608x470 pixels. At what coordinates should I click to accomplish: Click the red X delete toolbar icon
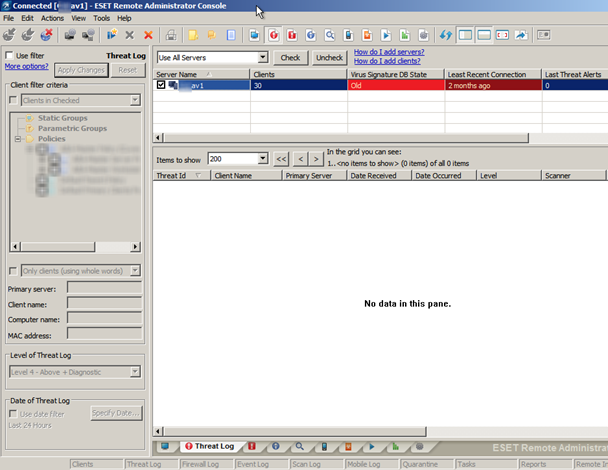[148, 35]
